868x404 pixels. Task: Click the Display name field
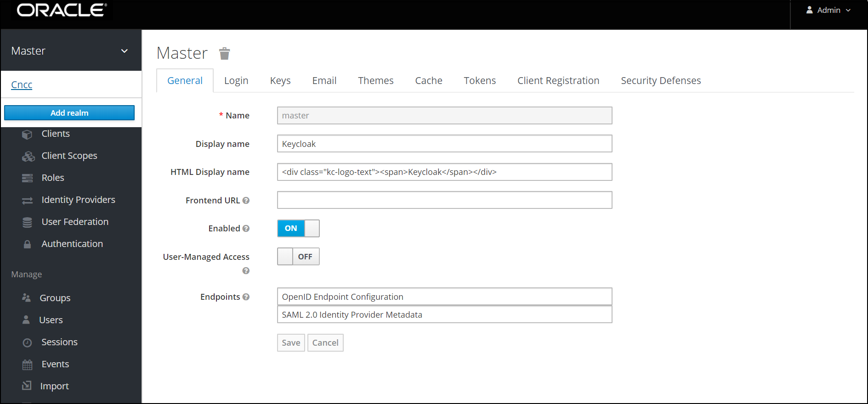pyautogui.click(x=445, y=144)
